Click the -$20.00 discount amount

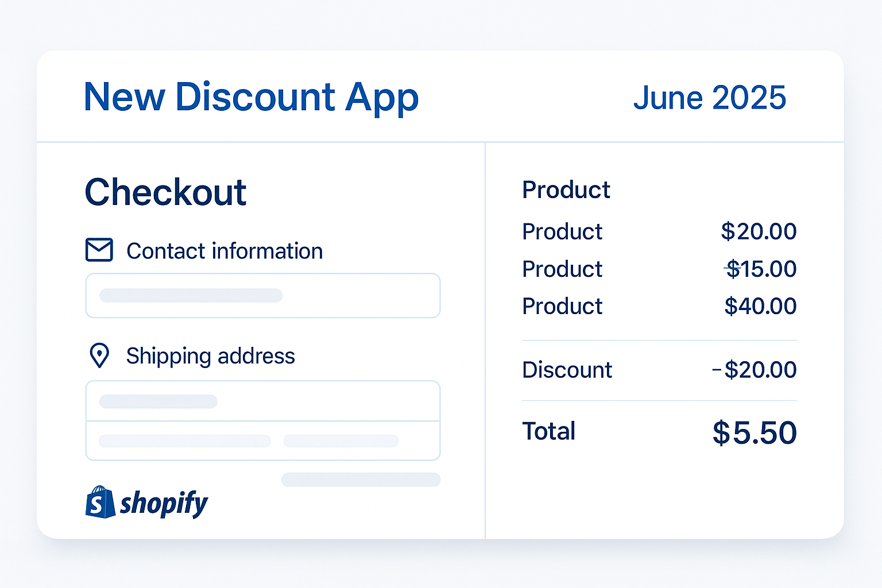pyautogui.click(x=755, y=370)
